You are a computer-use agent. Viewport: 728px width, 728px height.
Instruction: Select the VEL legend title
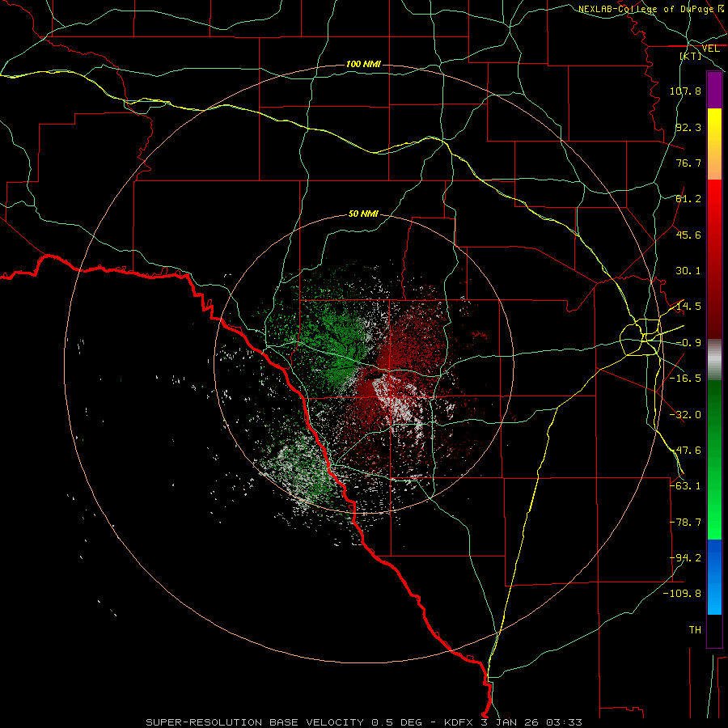tap(710, 49)
